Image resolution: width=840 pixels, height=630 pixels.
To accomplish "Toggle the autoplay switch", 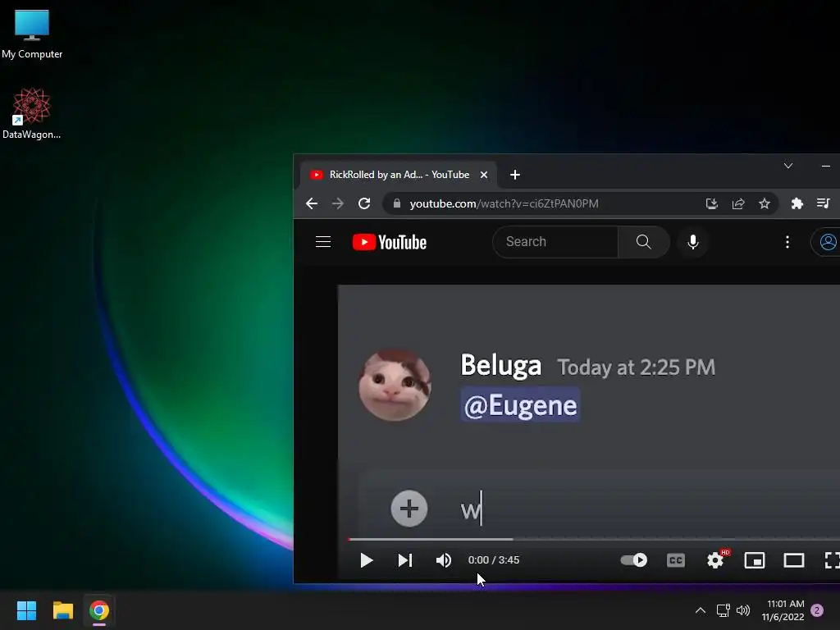I will point(634,560).
